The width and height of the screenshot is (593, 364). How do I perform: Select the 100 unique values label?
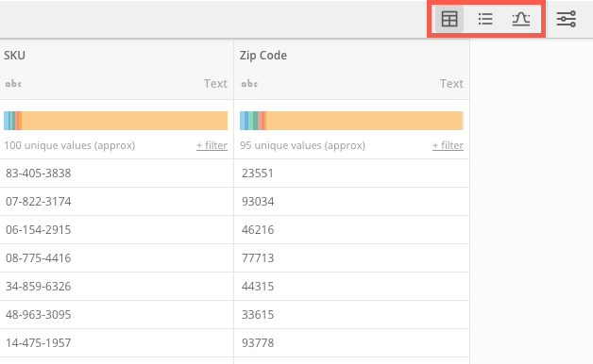click(x=70, y=145)
